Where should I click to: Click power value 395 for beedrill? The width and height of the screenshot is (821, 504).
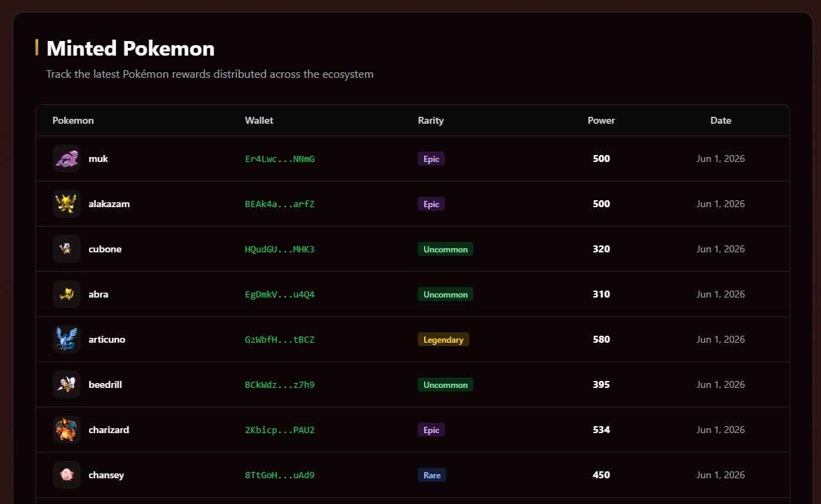pyautogui.click(x=601, y=384)
